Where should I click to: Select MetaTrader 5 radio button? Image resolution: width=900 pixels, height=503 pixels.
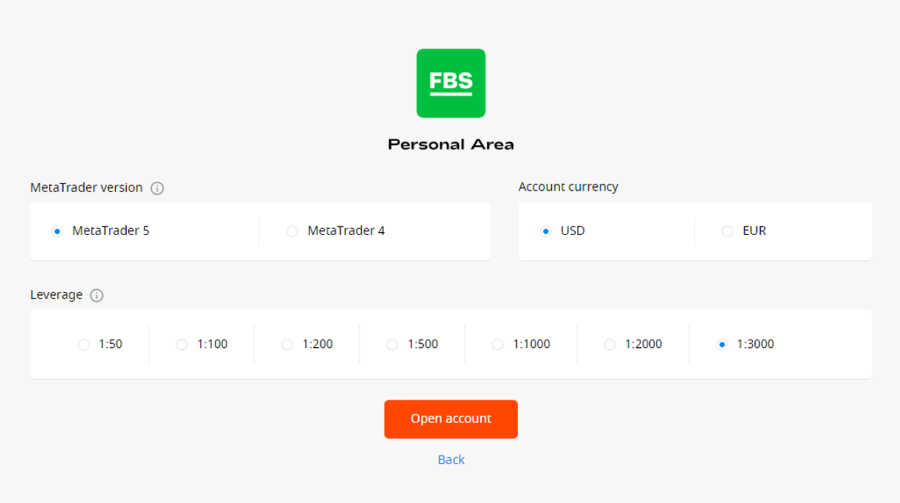click(57, 231)
